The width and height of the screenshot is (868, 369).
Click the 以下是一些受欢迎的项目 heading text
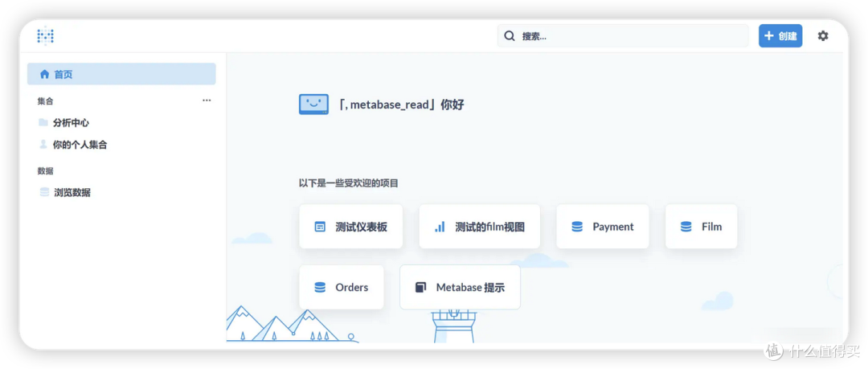tap(349, 182)
